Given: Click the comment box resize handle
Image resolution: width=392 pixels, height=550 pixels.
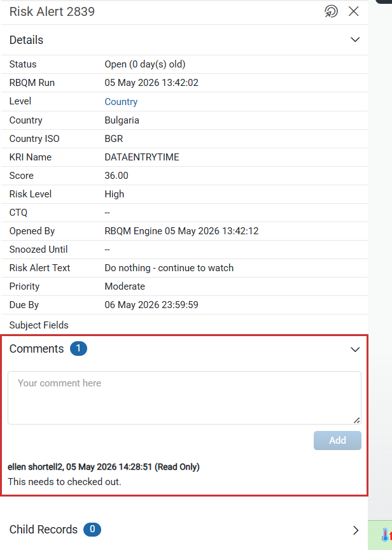Looking at the screenshot, I should click(356, 420).
